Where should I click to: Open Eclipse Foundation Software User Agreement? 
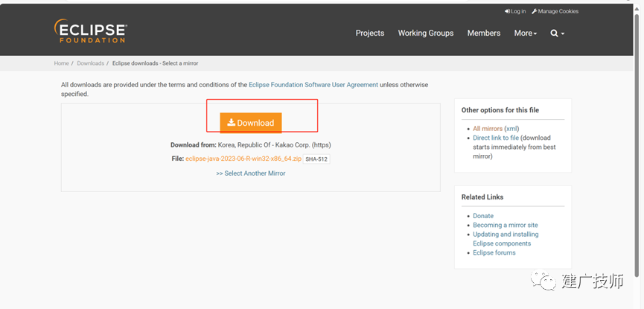point(313,85)
